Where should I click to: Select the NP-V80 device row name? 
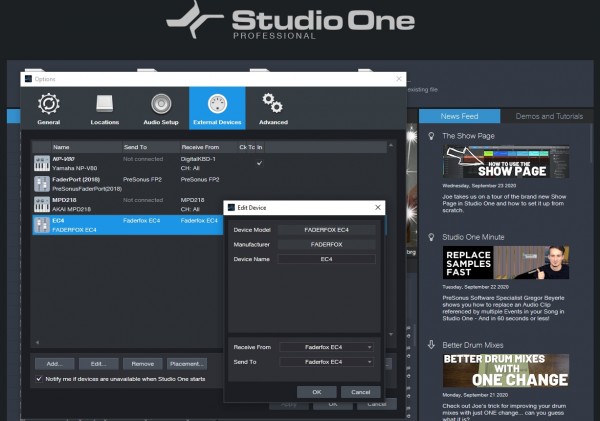(x=64, y=159)
